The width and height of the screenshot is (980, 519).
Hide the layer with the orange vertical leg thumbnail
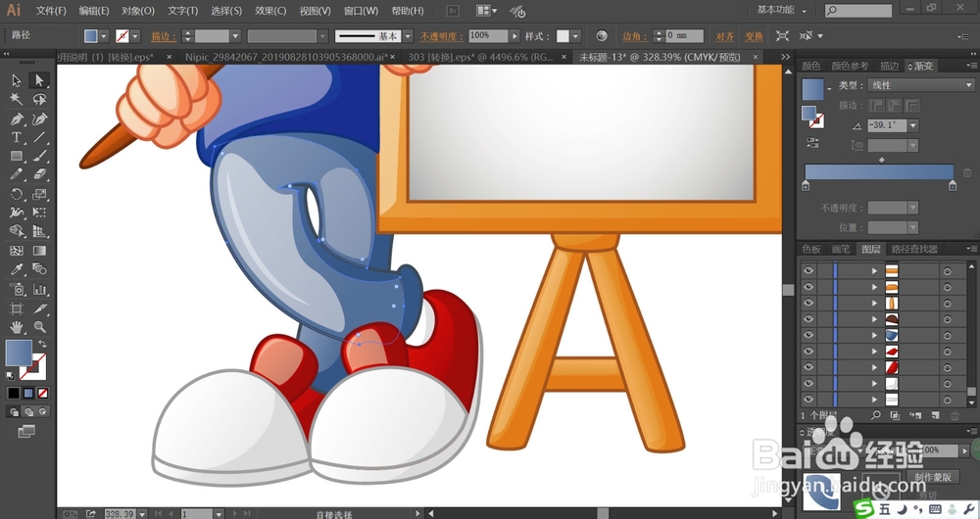pyautogui.click(x=808, y=303)
